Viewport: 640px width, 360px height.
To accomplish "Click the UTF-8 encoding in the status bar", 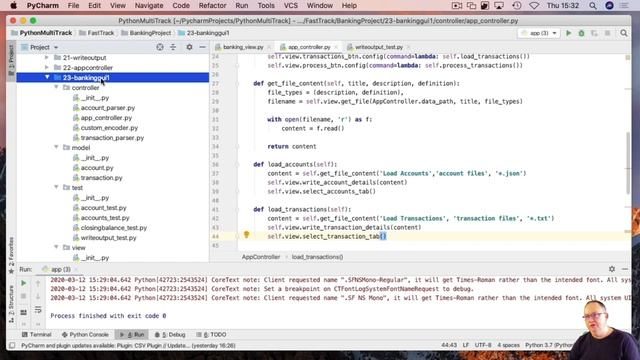I will [483, 345].
